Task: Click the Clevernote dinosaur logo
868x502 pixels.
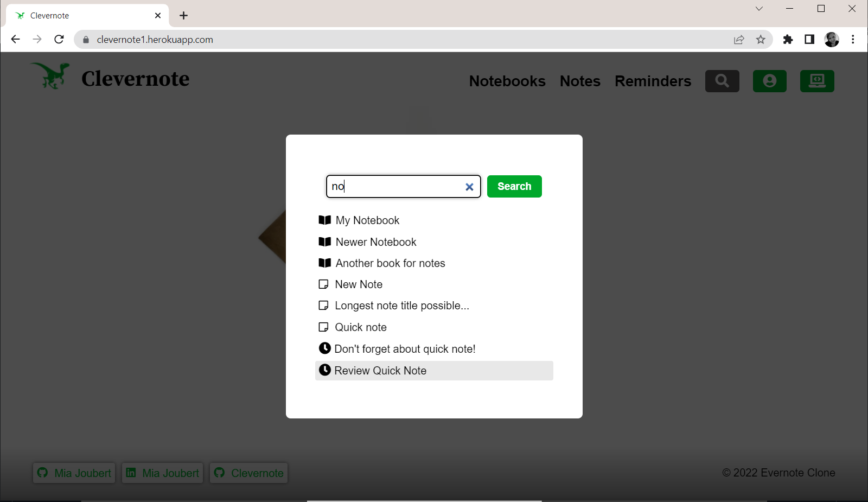Action: pos(50,76)
